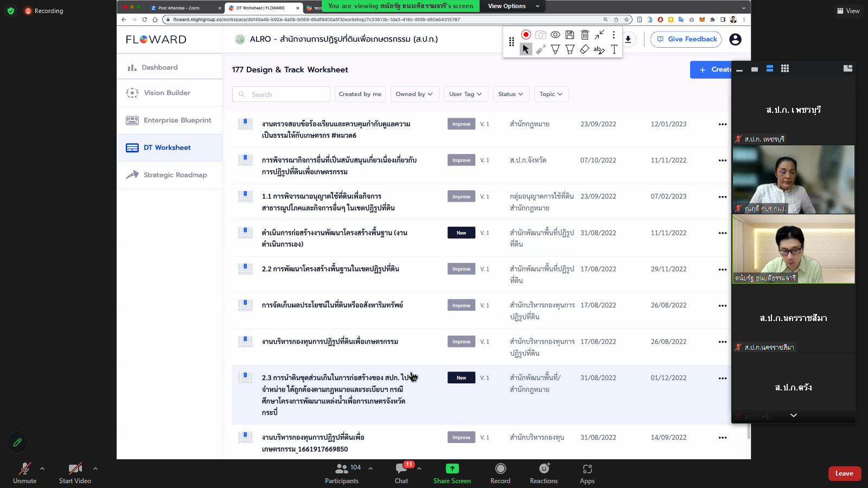The height and width of the screenshot is (488, 868).
Task: Expand the Owned by filter dropdown
Action: pyautogui.click(x=414, y=94)
